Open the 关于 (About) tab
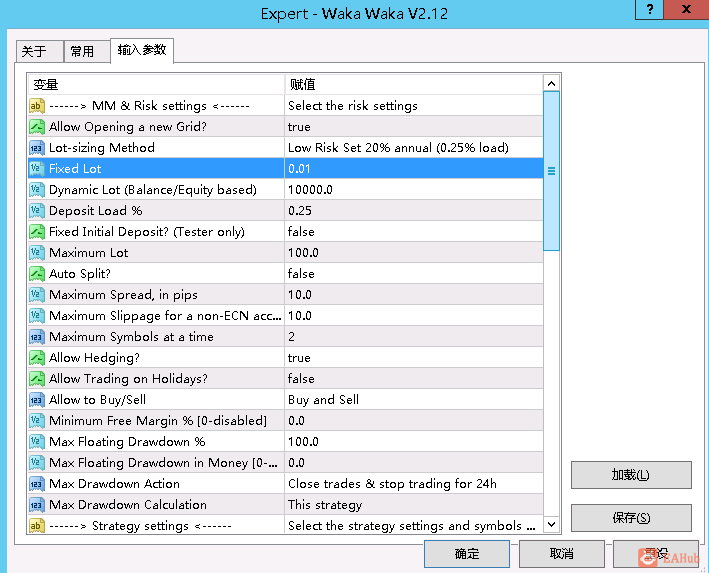The height and width of the screenshot is (573, 709). (x=39, y=51)
